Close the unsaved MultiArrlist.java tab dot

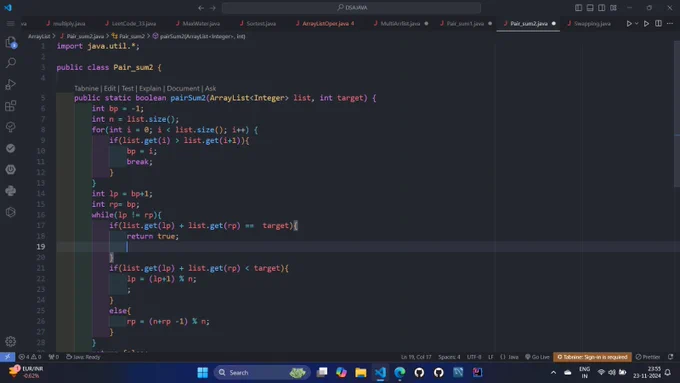[x=426, y=23]
